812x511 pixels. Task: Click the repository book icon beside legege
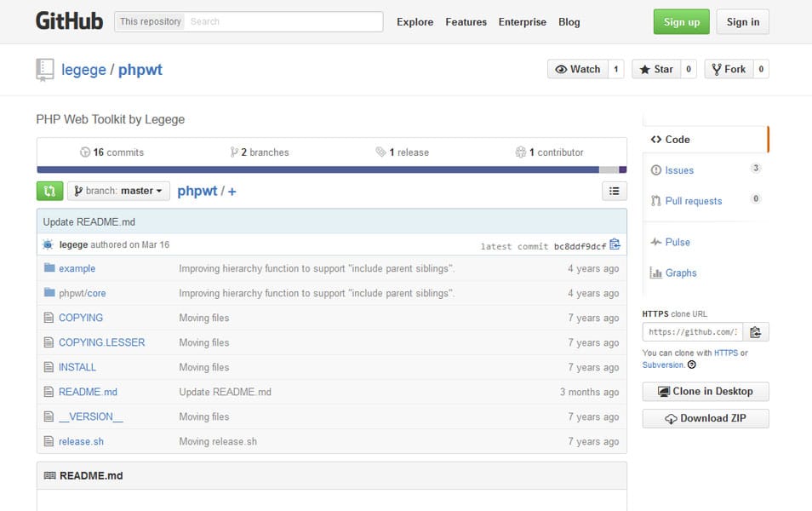point(44,70)
